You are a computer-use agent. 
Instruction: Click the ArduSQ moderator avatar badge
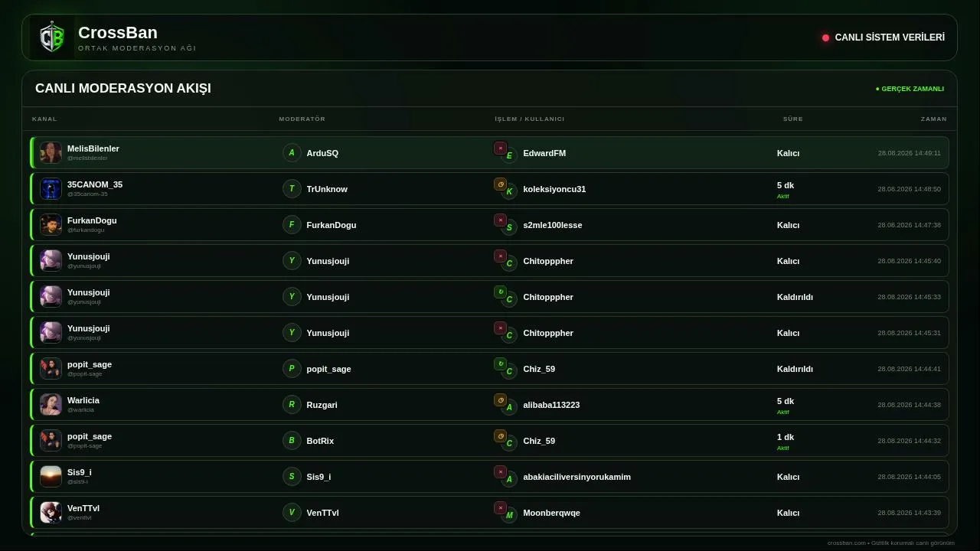(292, 153)
